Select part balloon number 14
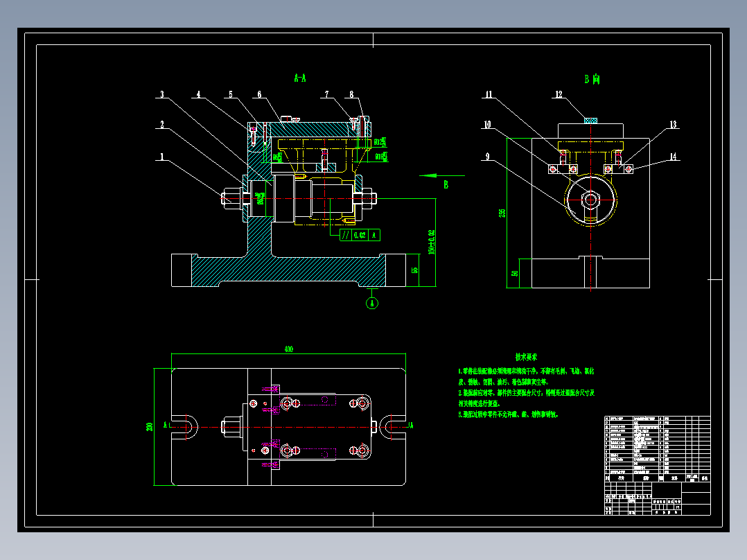 coord(673,157)
